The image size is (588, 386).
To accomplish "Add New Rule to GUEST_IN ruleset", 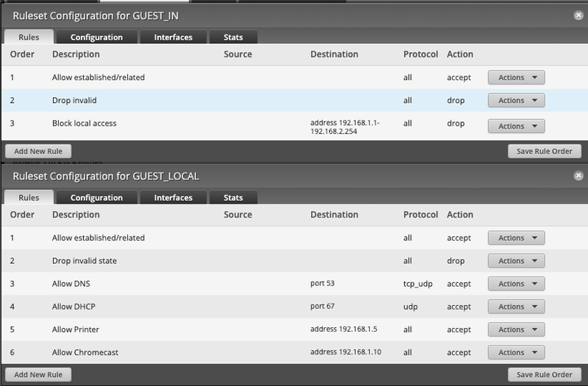I will coord(38,151).
